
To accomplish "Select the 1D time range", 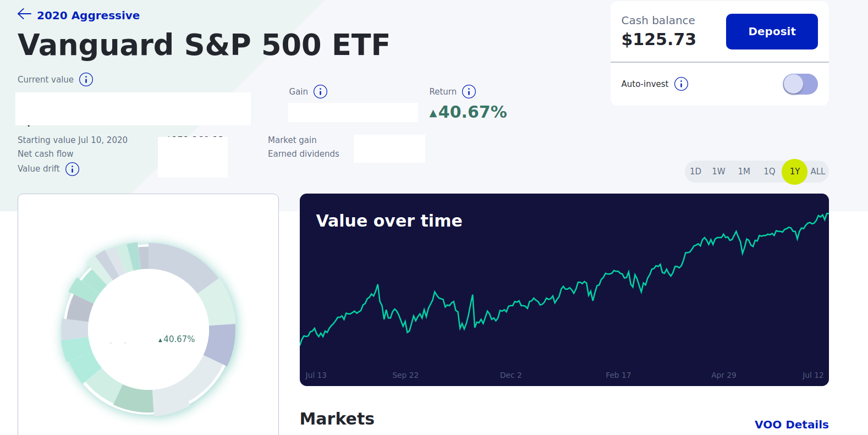I will click(x=695, y=172).
